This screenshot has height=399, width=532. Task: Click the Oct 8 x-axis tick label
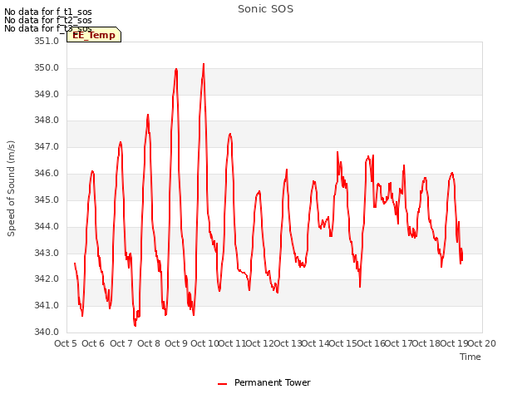pyautogui.click(x=149, y=343)
